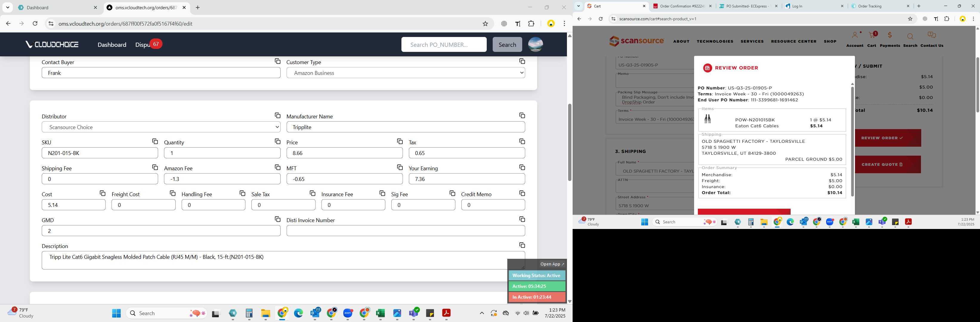Click the Search PO_NUMBER input
This screenshot has height=322, width=980.
443,44
